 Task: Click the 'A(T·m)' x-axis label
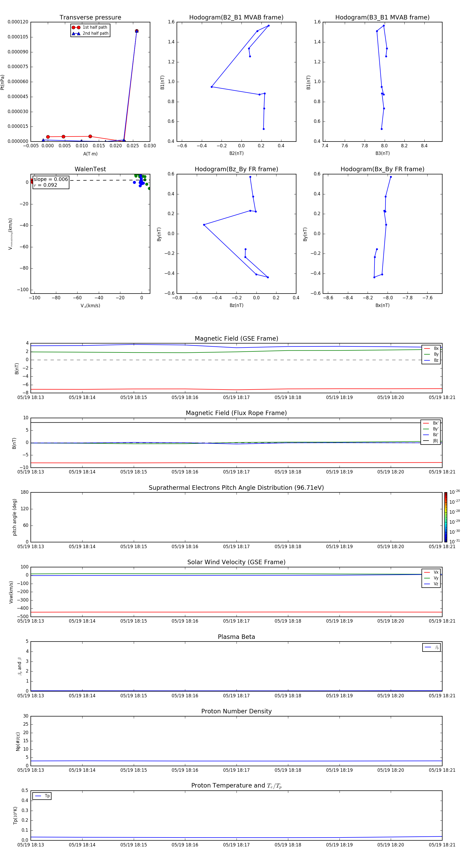tap(90, 154)
